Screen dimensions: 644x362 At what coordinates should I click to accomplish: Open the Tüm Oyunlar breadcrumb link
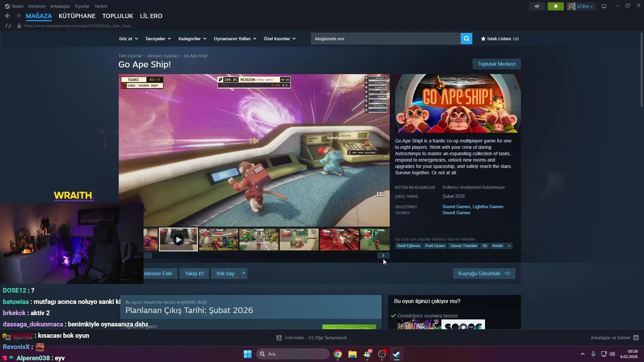tap(130, 56)
